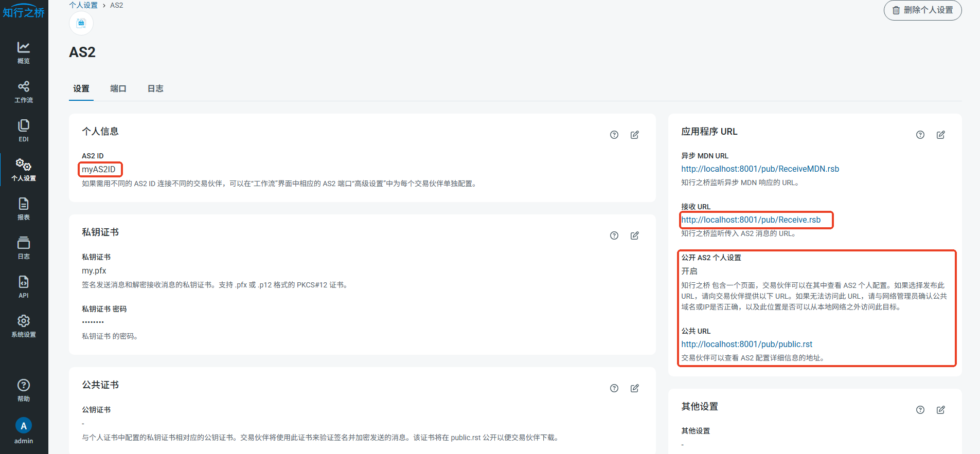Open the 帮助 help sidebar icon
This screenshot has width=980, height=454.
(x=24, y=390)
